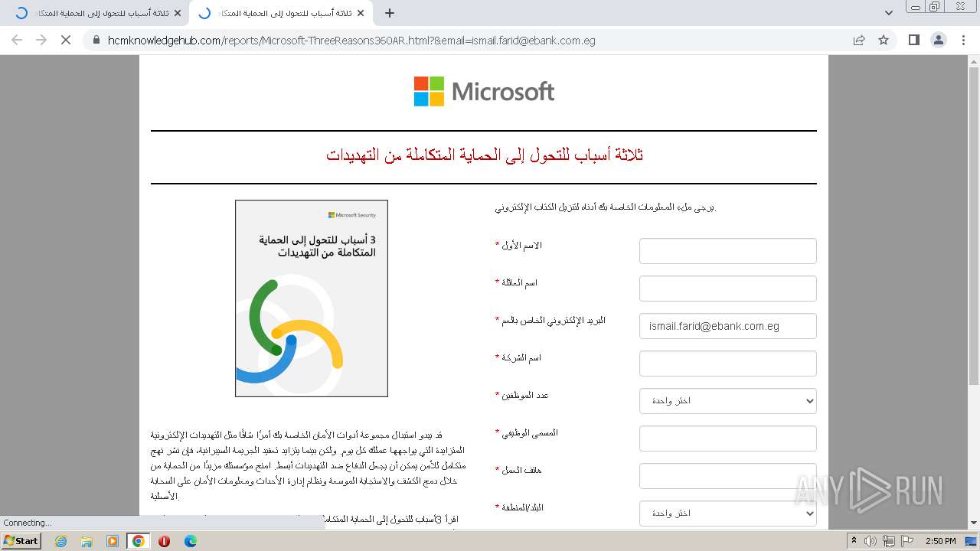This screenshot has width=980, height=551.
Task: Close the second active browser tab
Action: [x=361, y=13]
